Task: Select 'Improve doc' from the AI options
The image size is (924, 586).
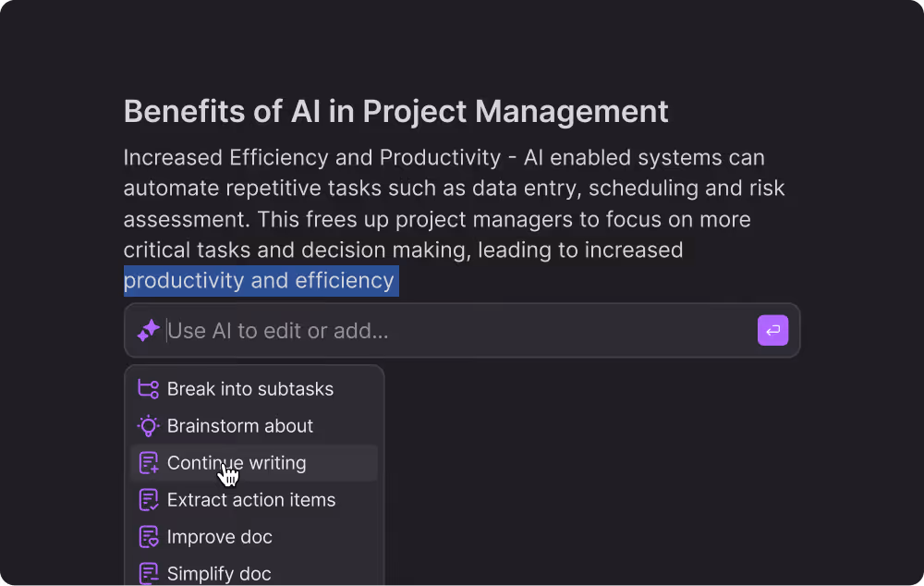Action: point(219,536)
